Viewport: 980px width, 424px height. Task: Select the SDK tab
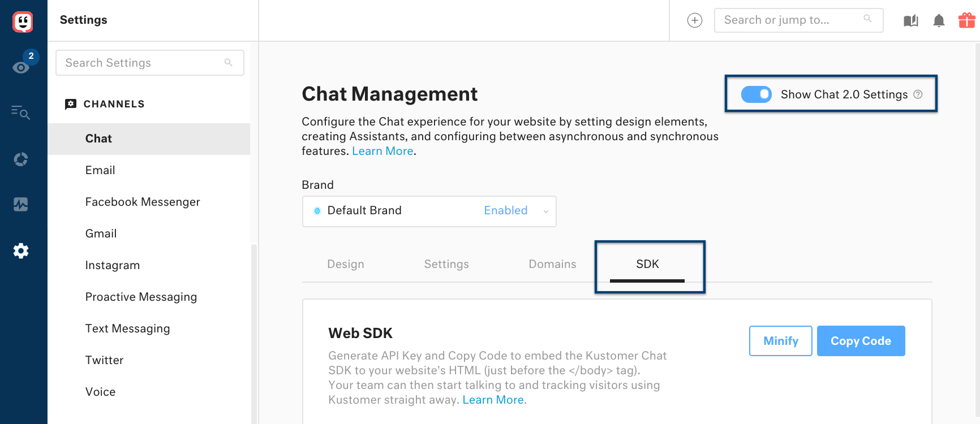[647, 264]
